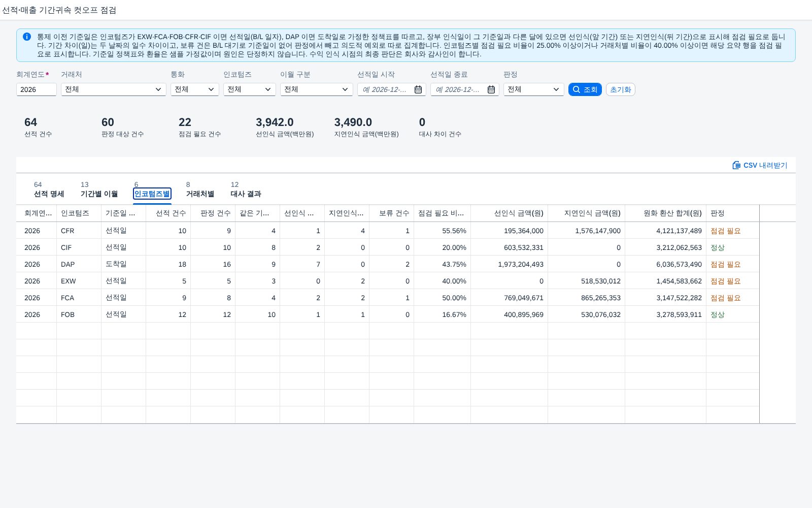Sort by 점검 필요 비율 column header
812x508 pixels.
(x=442, y=213)
